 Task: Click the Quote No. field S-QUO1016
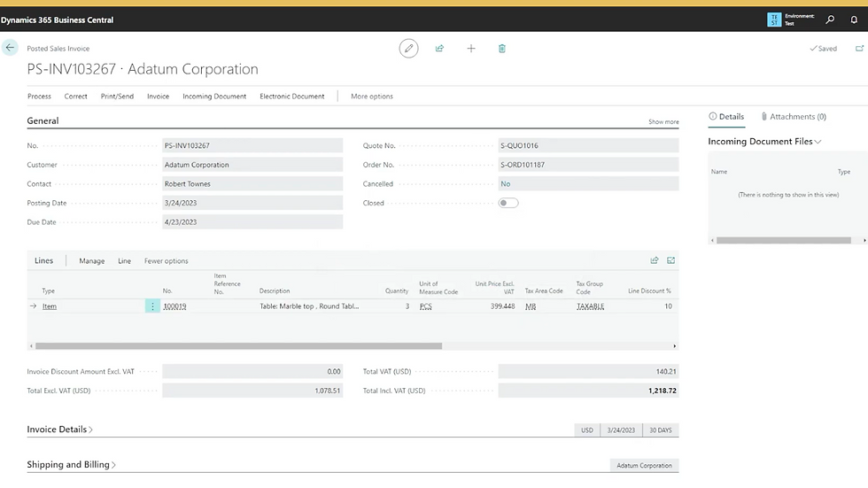pos(588,145)
